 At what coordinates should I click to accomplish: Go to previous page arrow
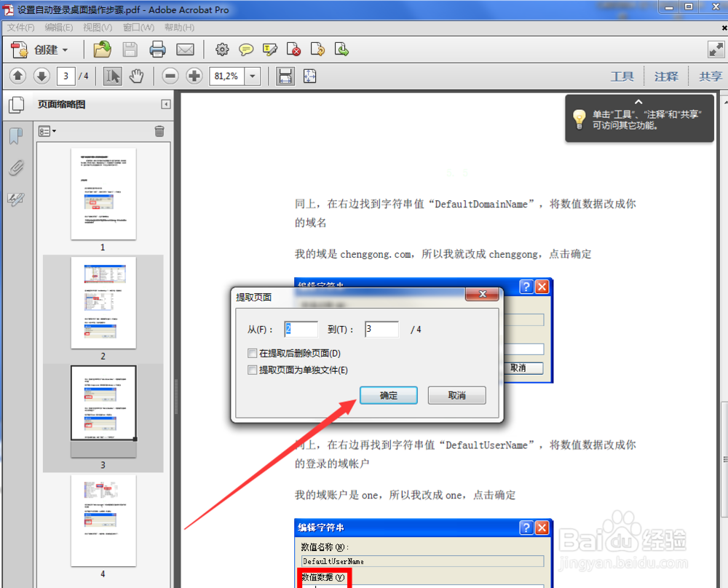(17, 76)
